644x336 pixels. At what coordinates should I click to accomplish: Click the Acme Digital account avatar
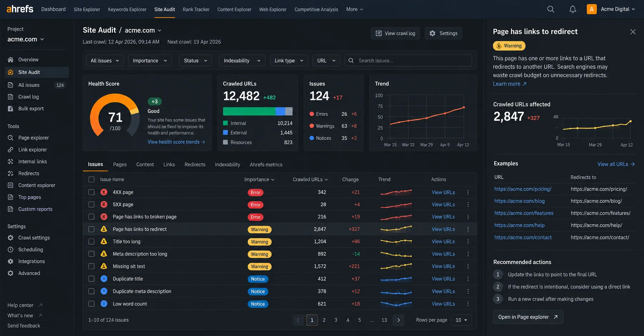point(592,9)
